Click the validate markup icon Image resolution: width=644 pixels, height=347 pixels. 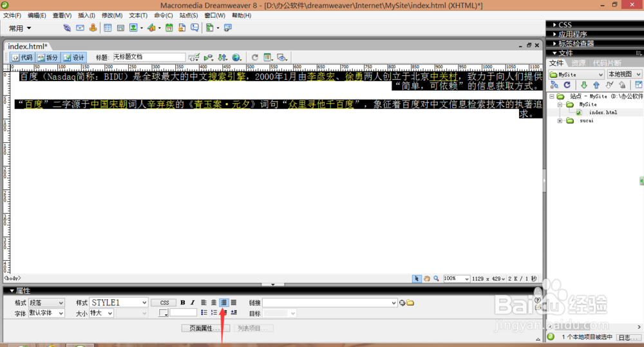click(x=194, y=57)
